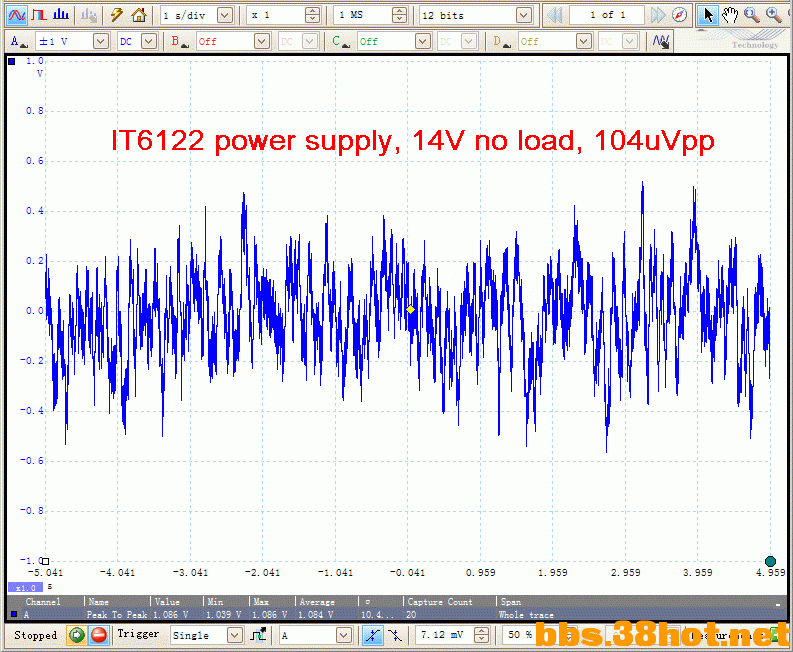Go to the first waveform buffer
This screenshot has width=793, height=652.
pos(555,16)
